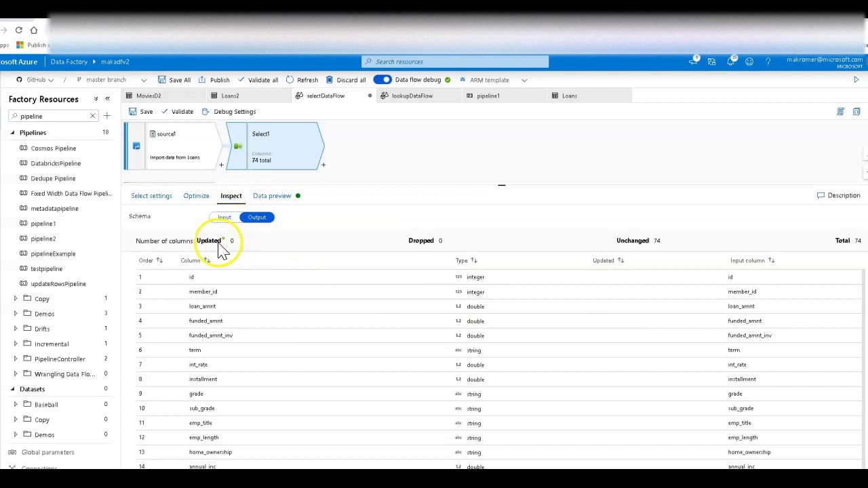Screen dimensions: 868x488
Task: Open the feedback smiley icon
Action: tap(749, 62)
